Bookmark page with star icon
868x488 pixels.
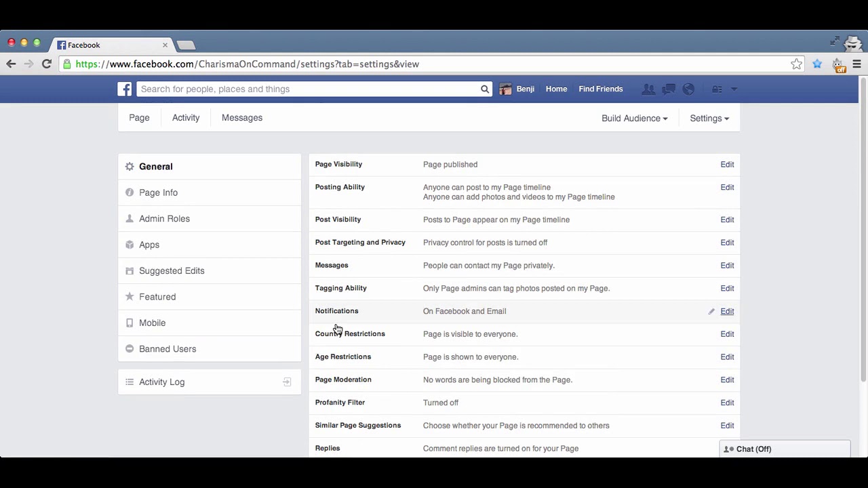click(796, 64)
